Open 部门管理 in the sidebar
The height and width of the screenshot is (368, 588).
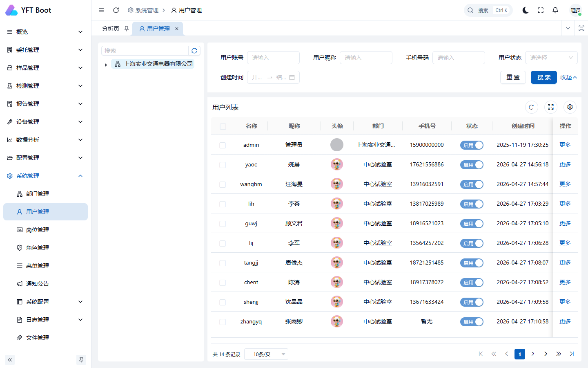click(45, 194)
